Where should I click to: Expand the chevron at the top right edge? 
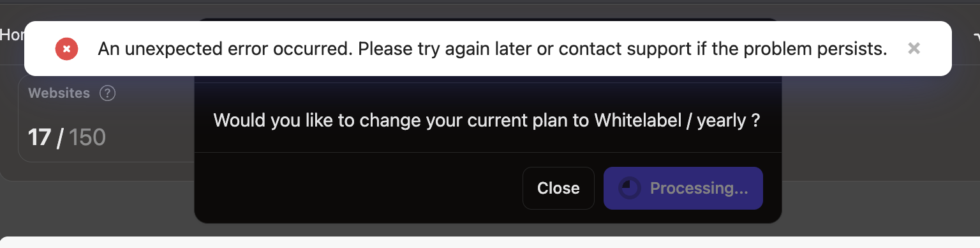[x=976, y=36]
